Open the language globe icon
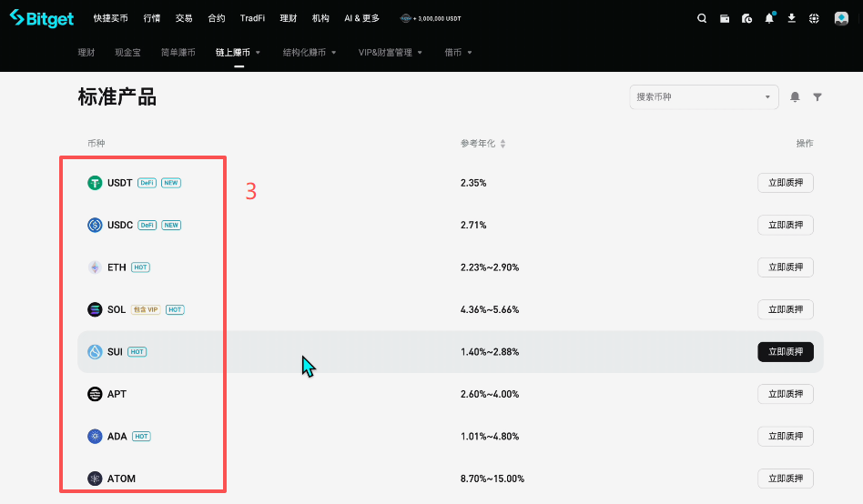The image size is (863, 504). pyautogui.click(x=814, y=19)
